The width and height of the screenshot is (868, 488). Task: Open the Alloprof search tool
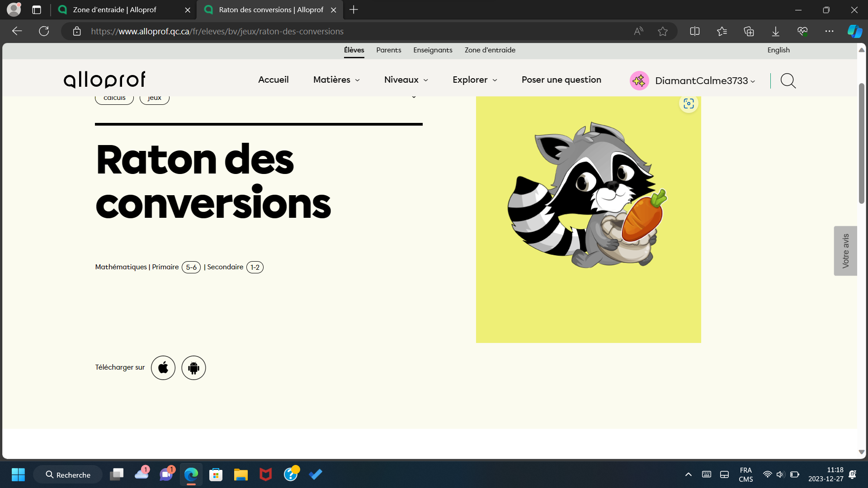(x=788, y=81)
